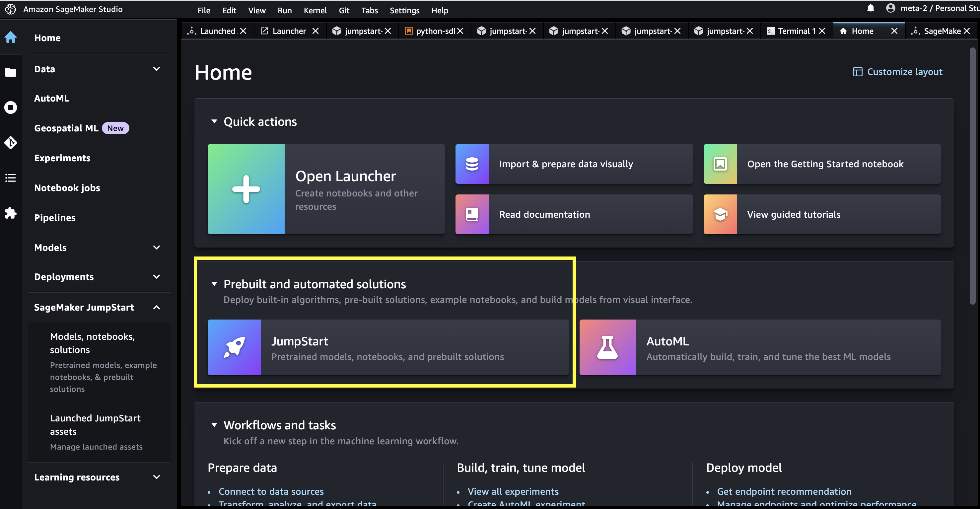The height and width of the screenshot is (509, 980).
Task: Open the extensions puzzle icon
Action: click(x=11, y=213)
